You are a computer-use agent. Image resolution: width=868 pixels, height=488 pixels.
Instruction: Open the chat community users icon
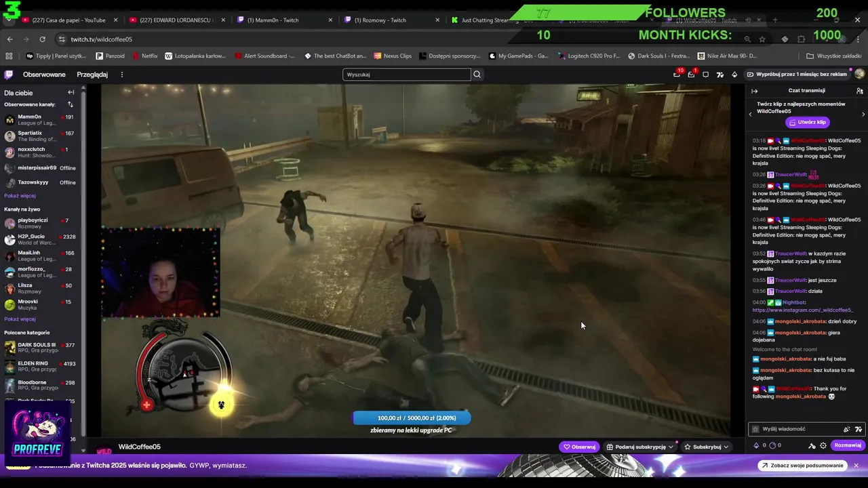[x=859, y=91]
